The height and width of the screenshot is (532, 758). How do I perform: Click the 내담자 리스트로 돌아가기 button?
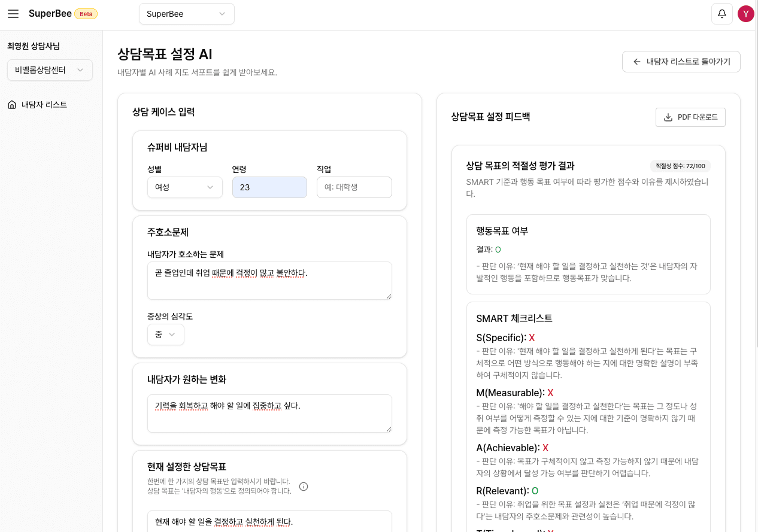(681, 61)
